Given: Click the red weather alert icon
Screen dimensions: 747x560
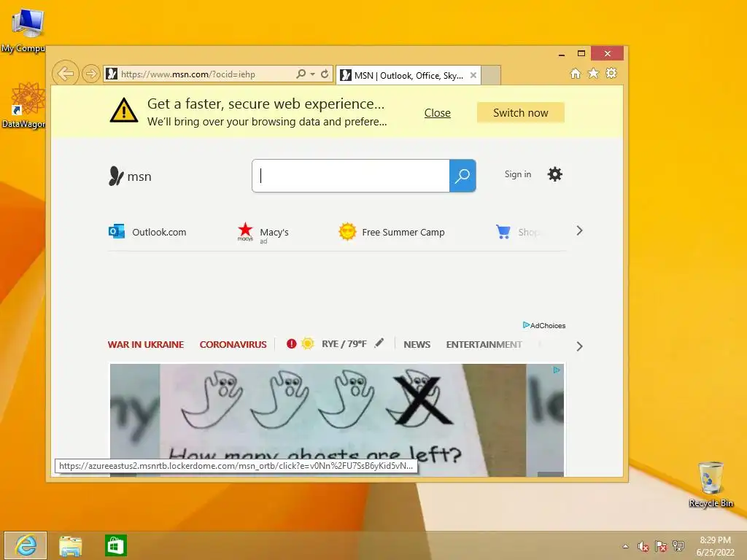Looking at the screenshot, I should 292,344.
